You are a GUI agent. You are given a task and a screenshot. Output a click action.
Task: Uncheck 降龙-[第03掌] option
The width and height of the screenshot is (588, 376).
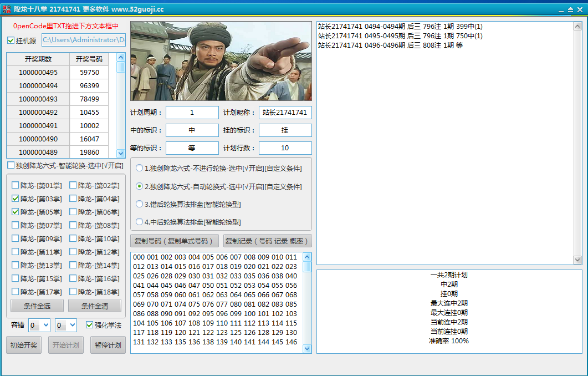pos(16,199)
